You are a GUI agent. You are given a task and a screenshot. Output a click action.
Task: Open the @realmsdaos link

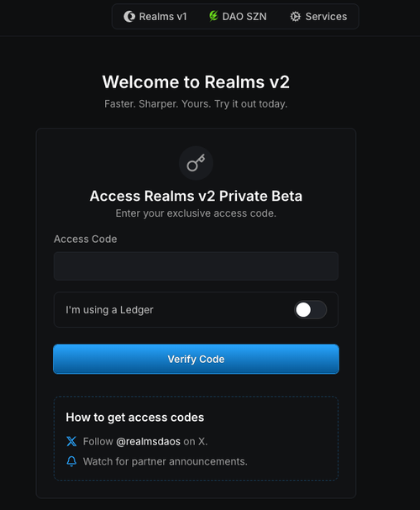[148, 441]
